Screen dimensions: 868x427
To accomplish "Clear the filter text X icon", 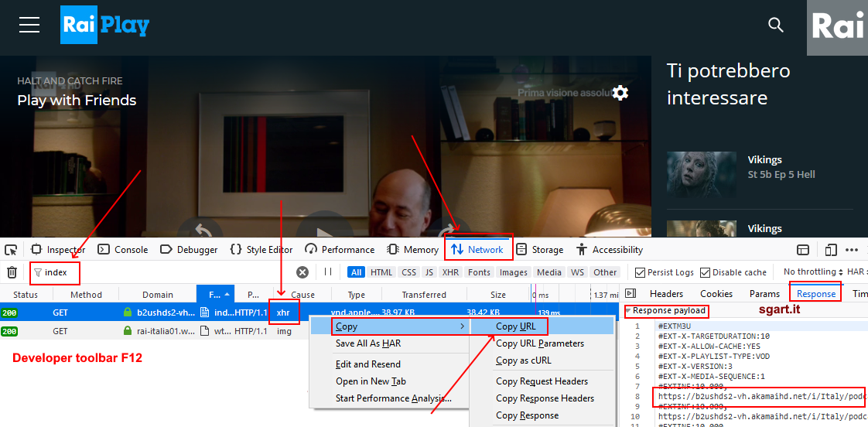I will coord(302,272).
